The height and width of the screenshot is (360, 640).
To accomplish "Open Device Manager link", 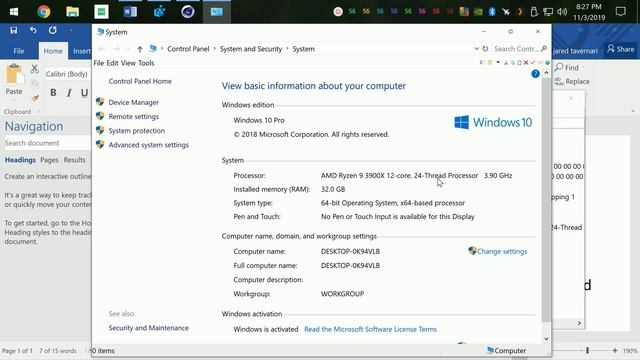I will pos(133,102).
